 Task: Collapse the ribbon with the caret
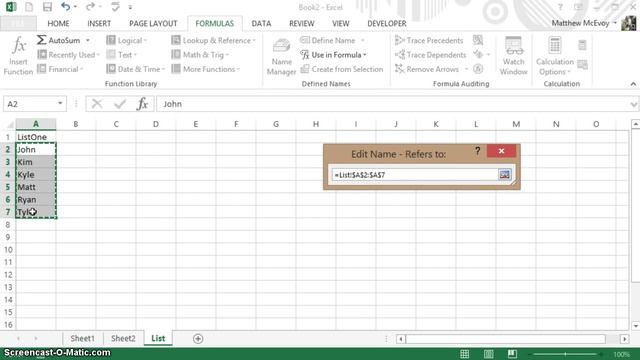(633, 84)
